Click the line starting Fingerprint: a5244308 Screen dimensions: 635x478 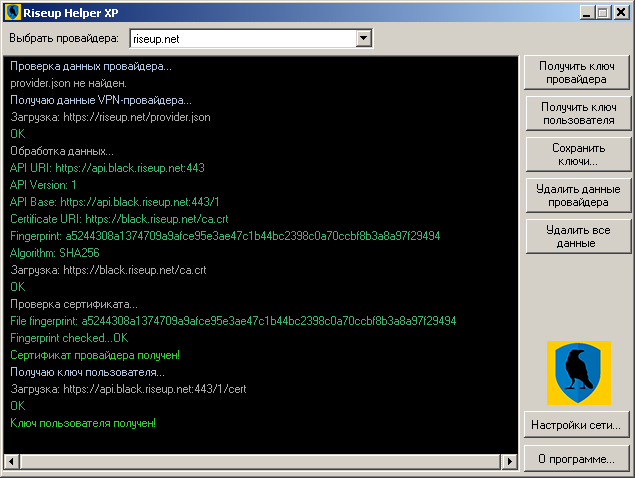click(225, 236)
